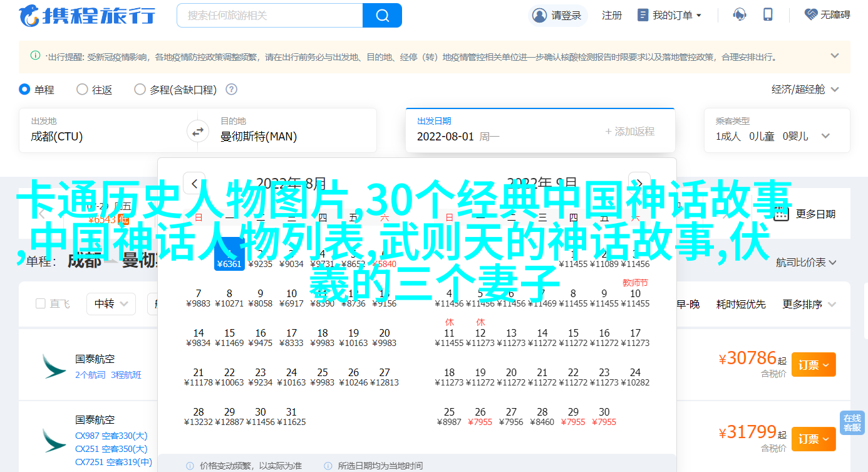Open 经济/超级舱 cabin class dropdown
This screenshot has height=472, width=868.
pos(805,90)
